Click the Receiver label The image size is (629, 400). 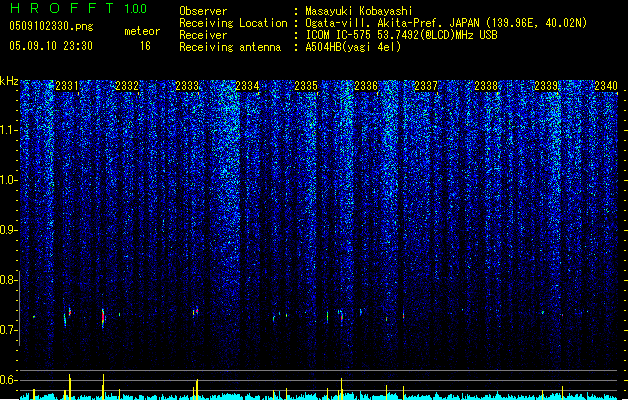203,35
